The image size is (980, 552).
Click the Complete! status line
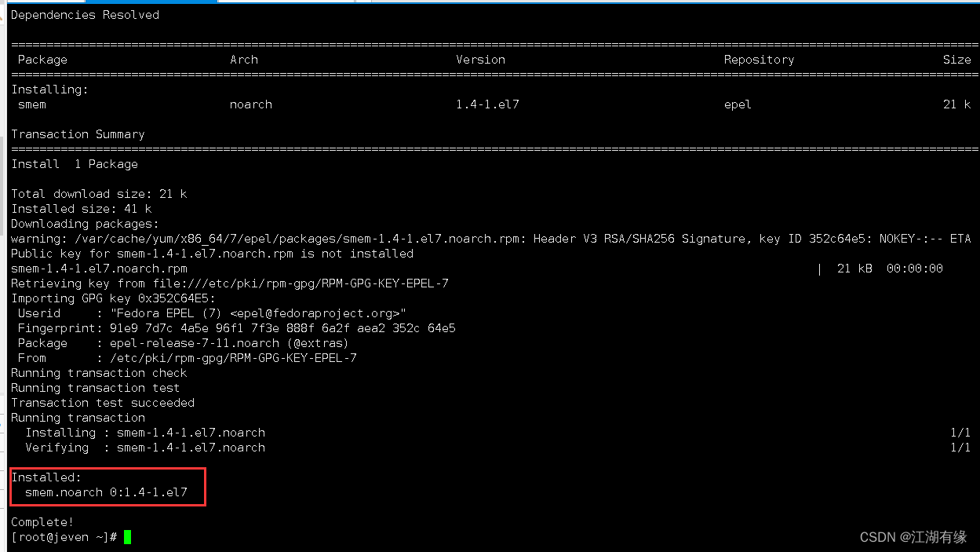click(x=42, y=521)
